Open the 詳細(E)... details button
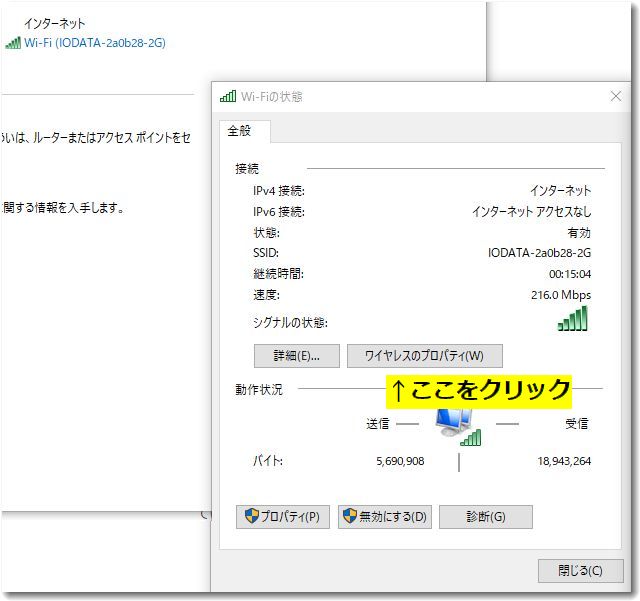 296,356
